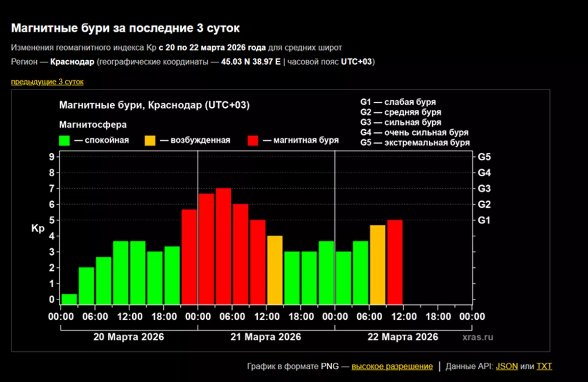Click the red магнитная буря legend swatch
This screenshot has height=382, width=588.
tap(254, 140)
